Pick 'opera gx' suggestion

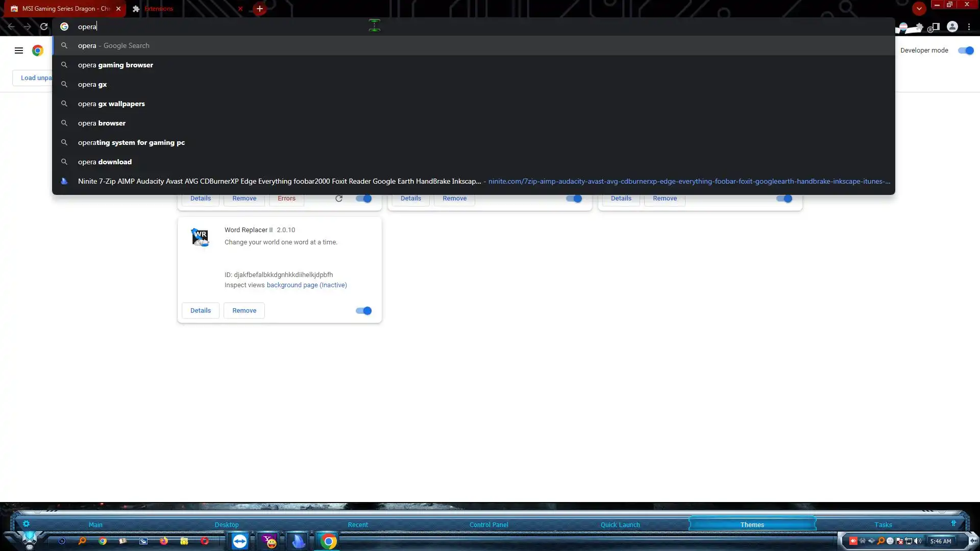tap(92, 84)
